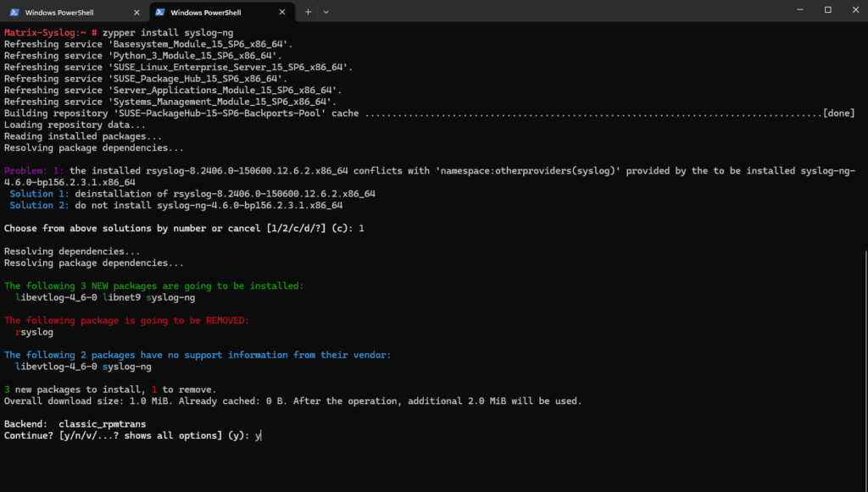868x492 pixels.
Task: Click the purple 'Problem: 1:' label
Action: pyautogui.click(x=34, y=171)
